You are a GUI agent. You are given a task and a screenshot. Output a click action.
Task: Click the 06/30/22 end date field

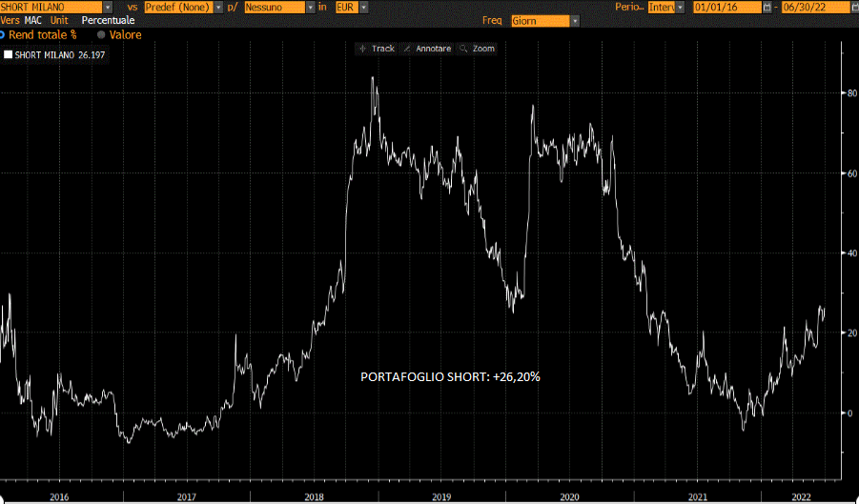pyautogui.click(x=812, y=7)
